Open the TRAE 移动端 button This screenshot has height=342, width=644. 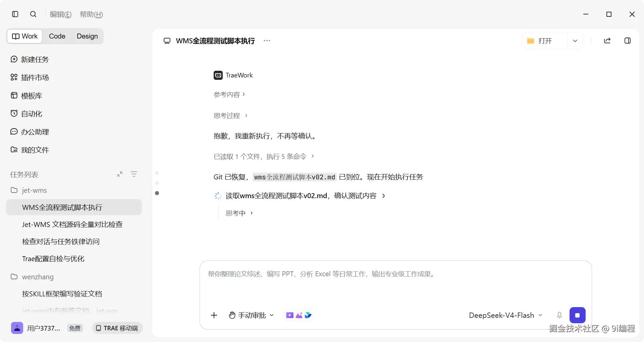[117, 328]
